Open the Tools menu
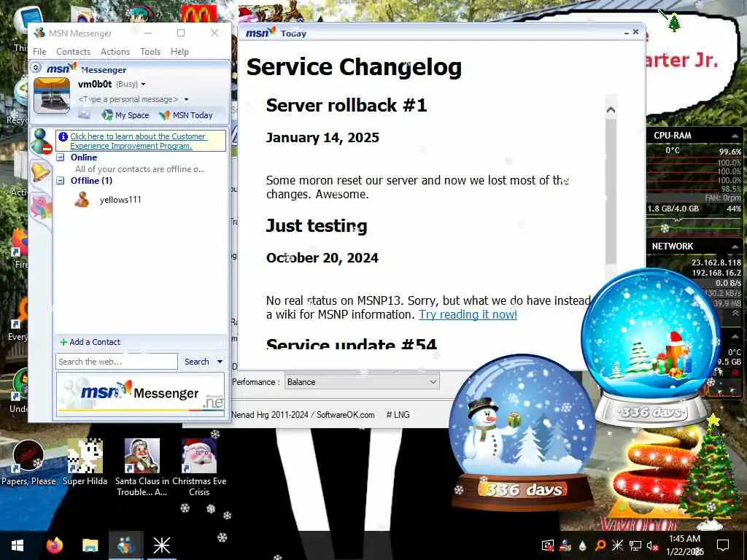Screen dimensions: 747x560 click(x=150, y=52)
